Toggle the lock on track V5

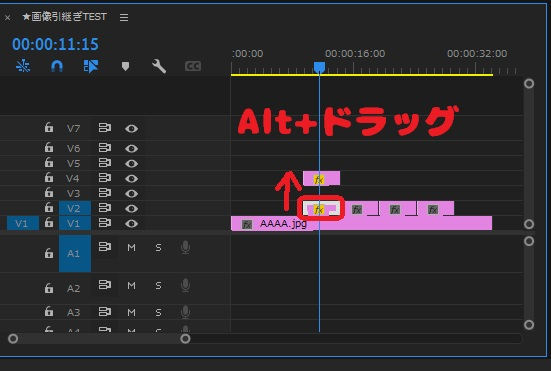[49, 162]
